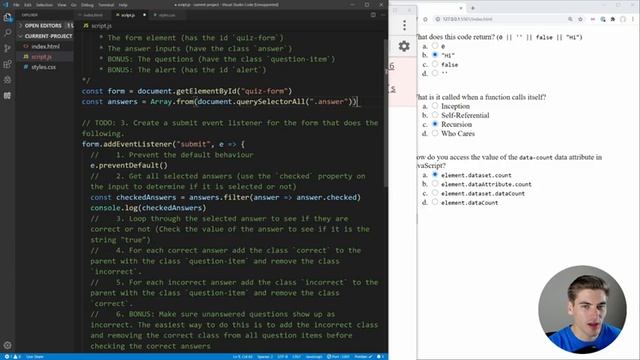Click the CRLF end of line selector
The height and width of the screenshot is (360, 640).
[296, 357]
